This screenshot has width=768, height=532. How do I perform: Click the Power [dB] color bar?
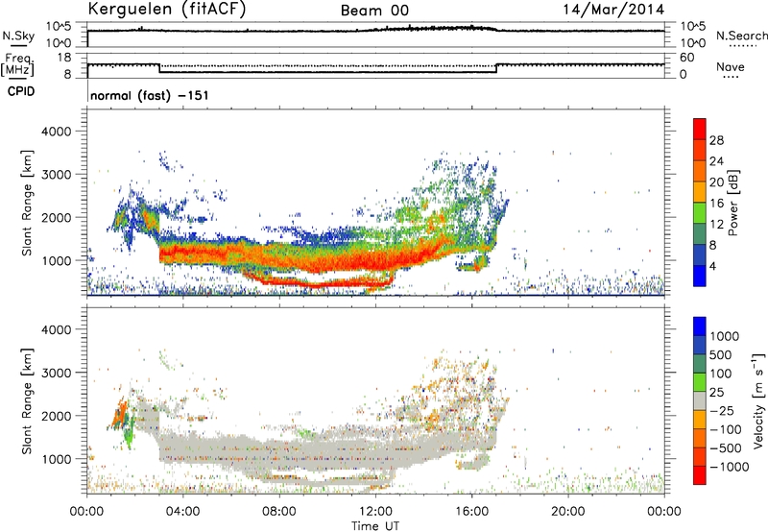(700, 203)
